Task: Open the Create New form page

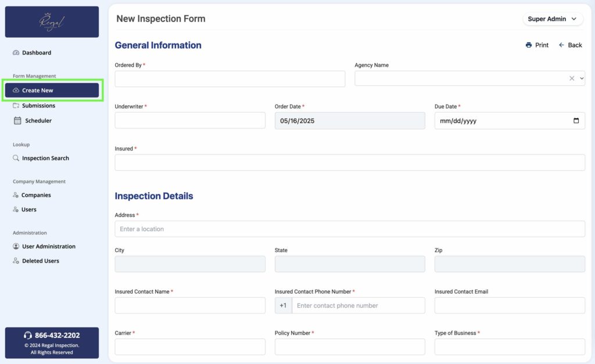Action: (52, 91)
